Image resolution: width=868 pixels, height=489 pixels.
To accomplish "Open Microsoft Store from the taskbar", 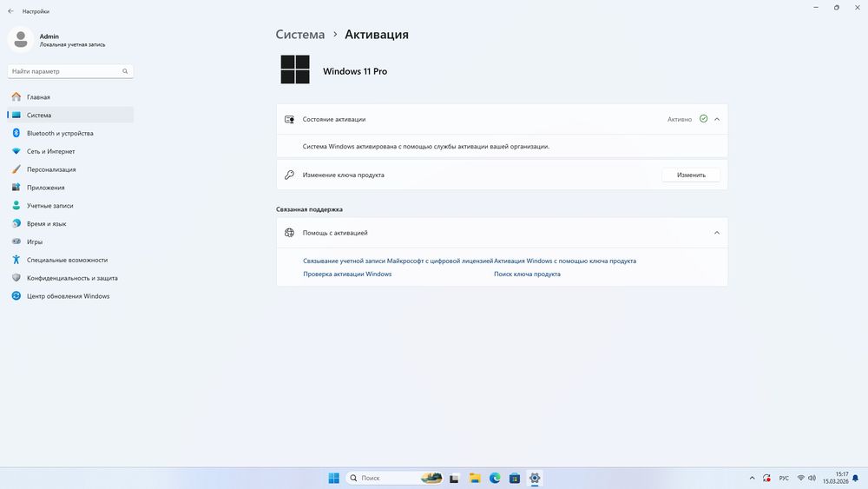I will coord(515,479).
